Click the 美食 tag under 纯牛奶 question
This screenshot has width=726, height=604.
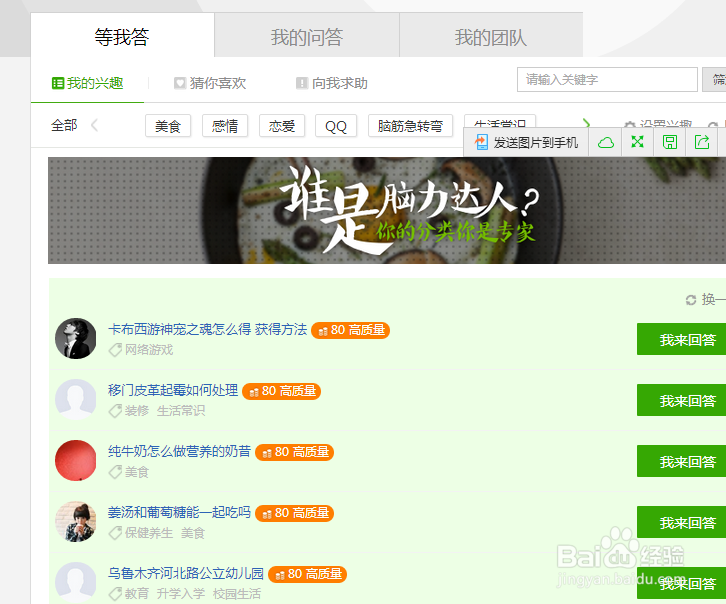(137, 472)
